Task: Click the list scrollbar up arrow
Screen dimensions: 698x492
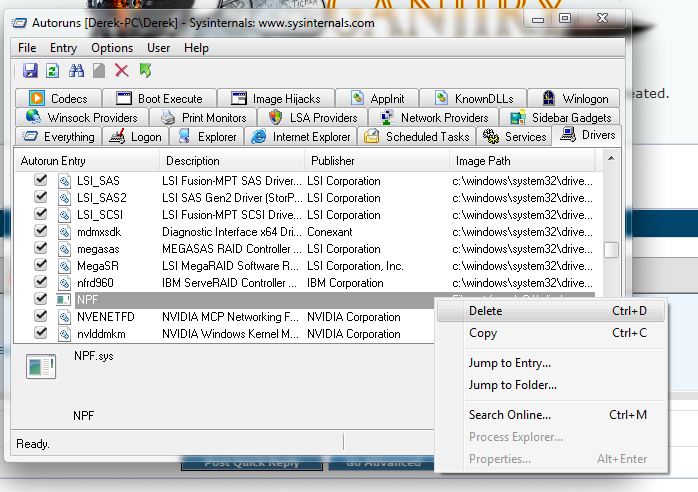Action: (x=611, y=159)
